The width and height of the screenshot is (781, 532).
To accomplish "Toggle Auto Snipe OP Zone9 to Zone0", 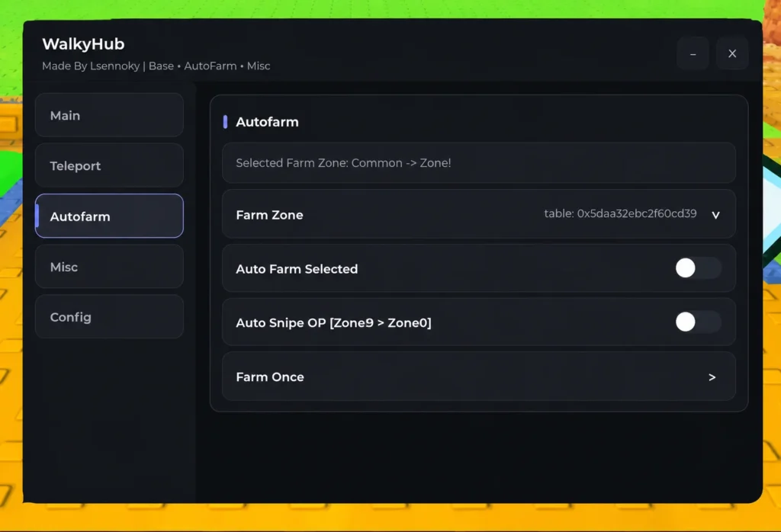I will tap(699, 322).
